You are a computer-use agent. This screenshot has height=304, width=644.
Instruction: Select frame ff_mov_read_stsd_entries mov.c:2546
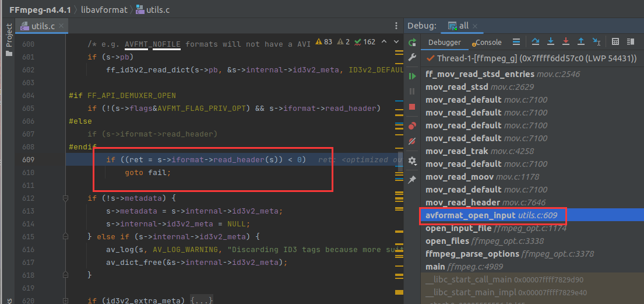tap(532, 75)
